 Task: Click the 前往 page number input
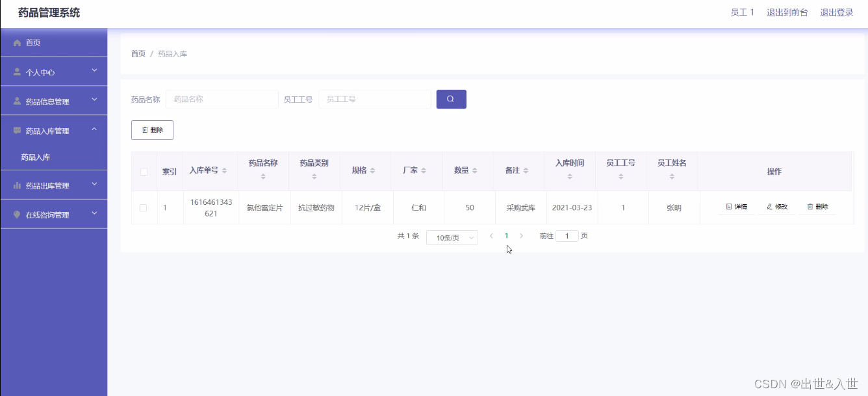tap(567, 236)
